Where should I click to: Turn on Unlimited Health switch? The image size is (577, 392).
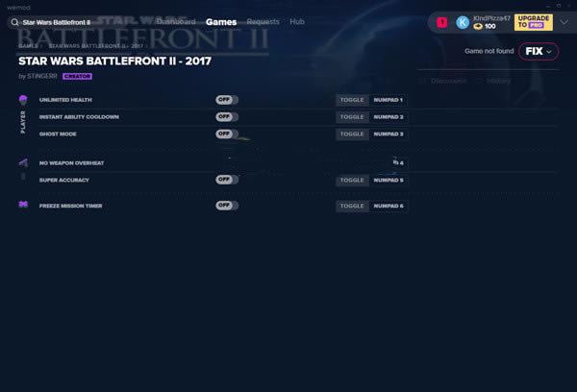coord(227,100)
